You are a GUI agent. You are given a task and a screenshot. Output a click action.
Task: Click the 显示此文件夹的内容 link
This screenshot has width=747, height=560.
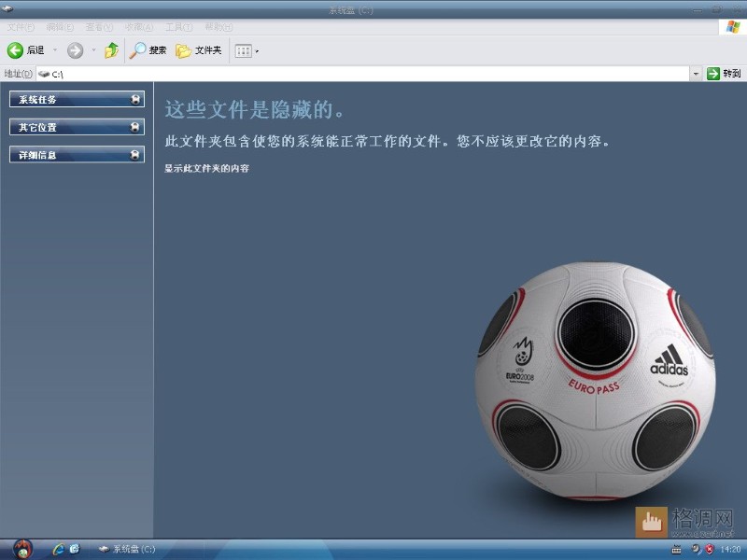206,168
